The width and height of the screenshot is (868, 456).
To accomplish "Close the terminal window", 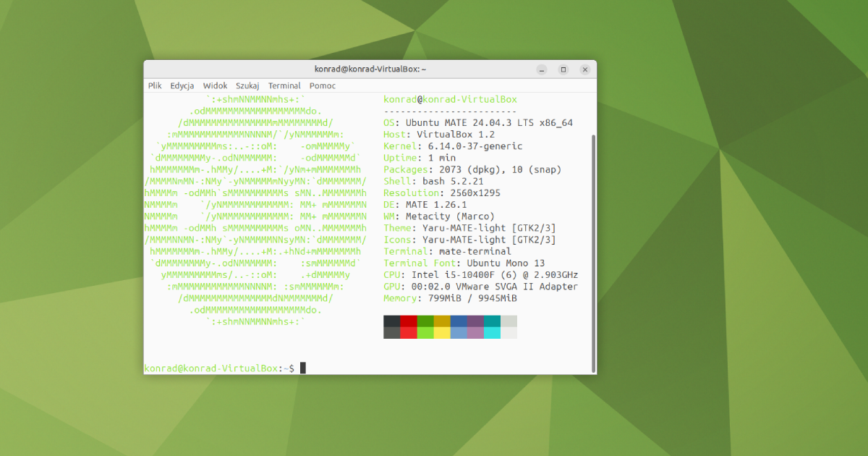I will point(585,69).
